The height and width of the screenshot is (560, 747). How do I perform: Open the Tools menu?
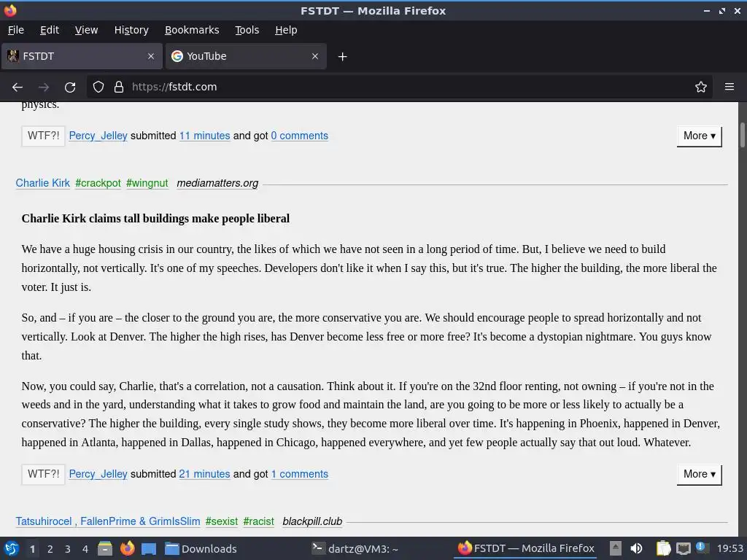pos(247,30)
